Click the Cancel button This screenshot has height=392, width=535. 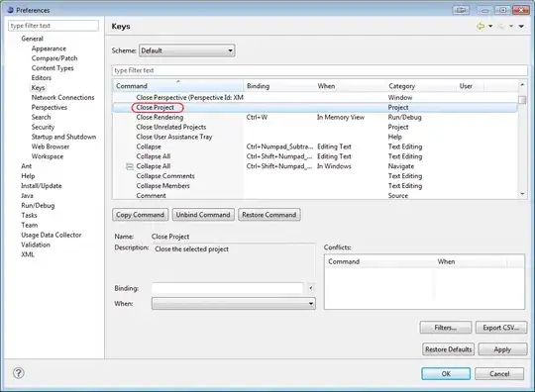(x=499, y=373)
